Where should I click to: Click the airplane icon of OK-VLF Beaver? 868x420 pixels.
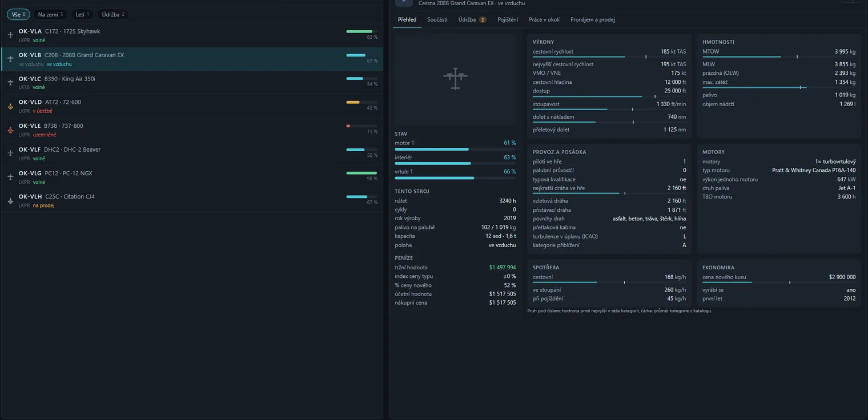[10, 154]
